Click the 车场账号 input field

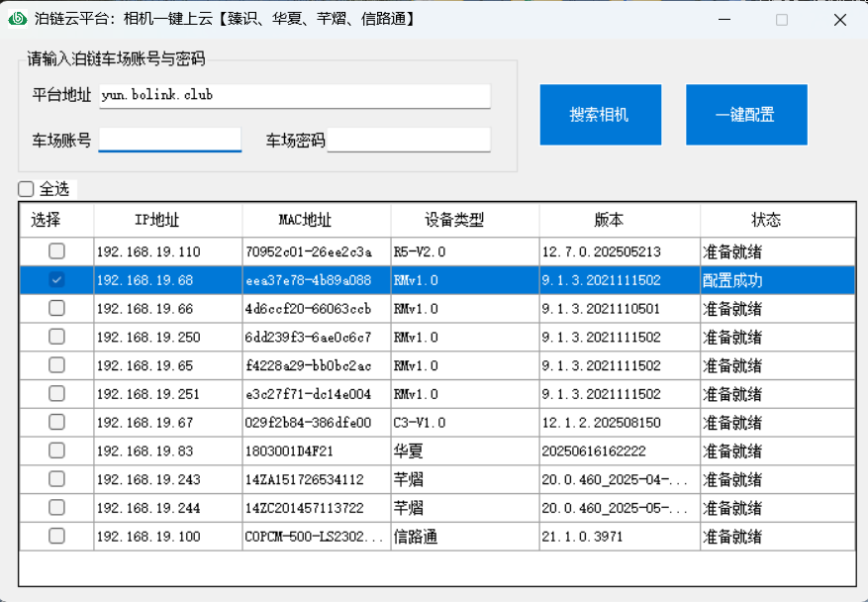coord(169,140)
